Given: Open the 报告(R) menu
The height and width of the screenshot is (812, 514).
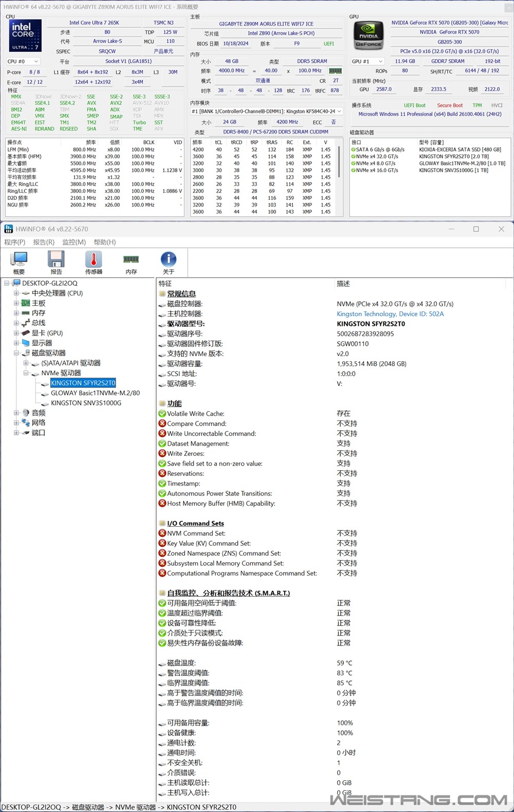Looking at the screenshot, I should (x=44, y=242).
